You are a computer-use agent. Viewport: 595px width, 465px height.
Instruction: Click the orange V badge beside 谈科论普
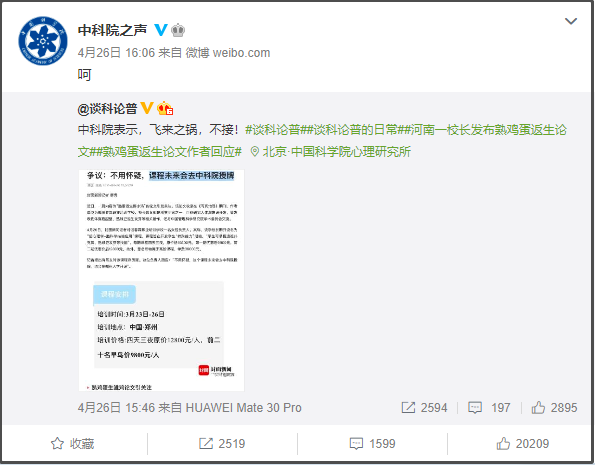point(147,108)
